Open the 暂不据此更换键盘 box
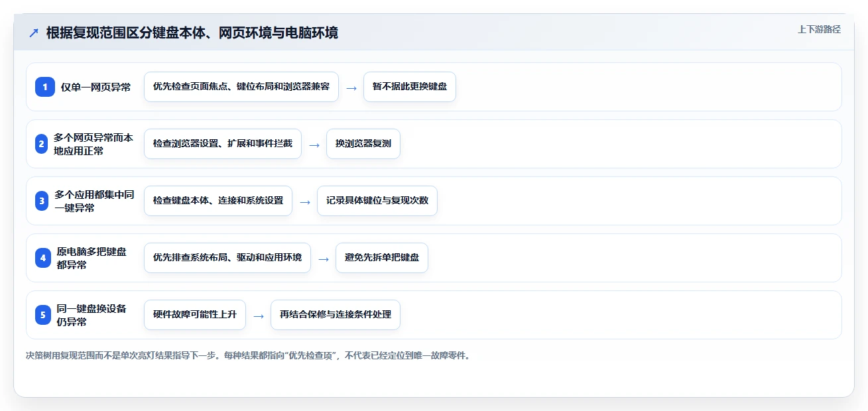This screenshot has width=868, height=411. pyautogui.click(x=410, y=87)
